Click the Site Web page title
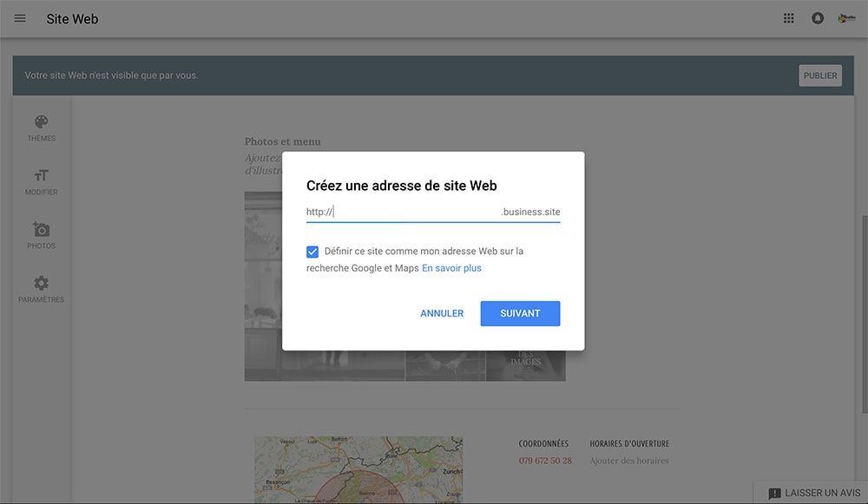The width and height of the screenshot is (868, 504). coord(72,18)
